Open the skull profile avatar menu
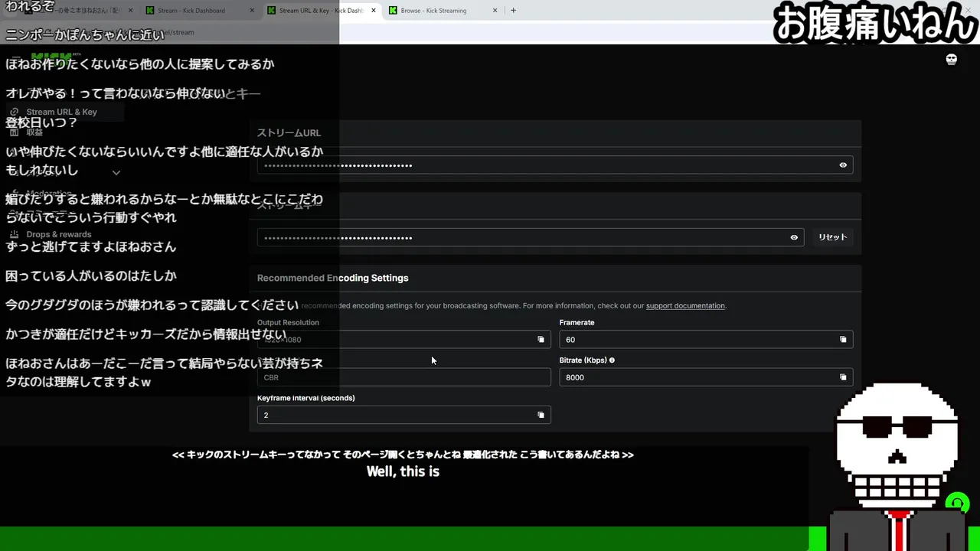Viewport: 980px width, 551px height. 952,60
